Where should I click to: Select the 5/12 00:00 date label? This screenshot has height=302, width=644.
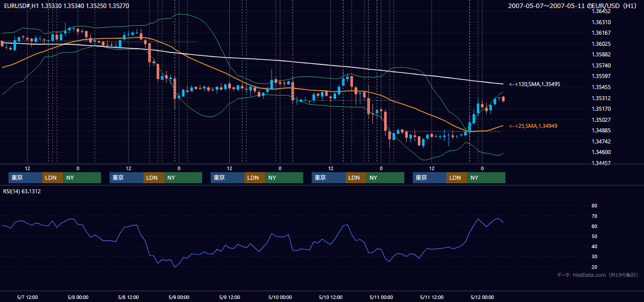[x=482, y=297]
